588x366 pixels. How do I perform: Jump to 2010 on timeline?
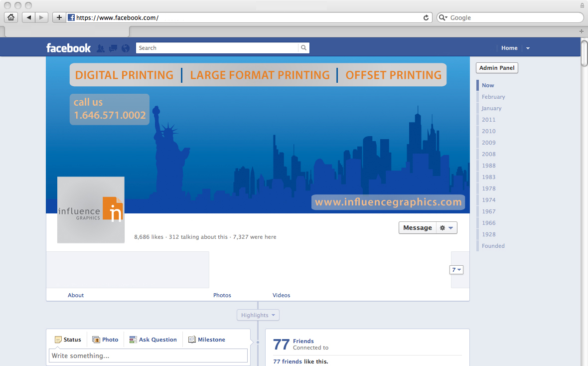[x=489, y=131]
